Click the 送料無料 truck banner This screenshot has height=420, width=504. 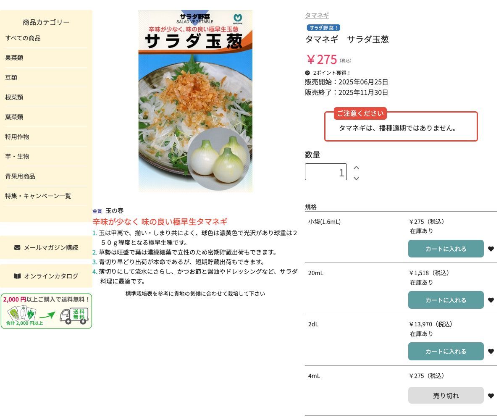[x=46, y=311]
